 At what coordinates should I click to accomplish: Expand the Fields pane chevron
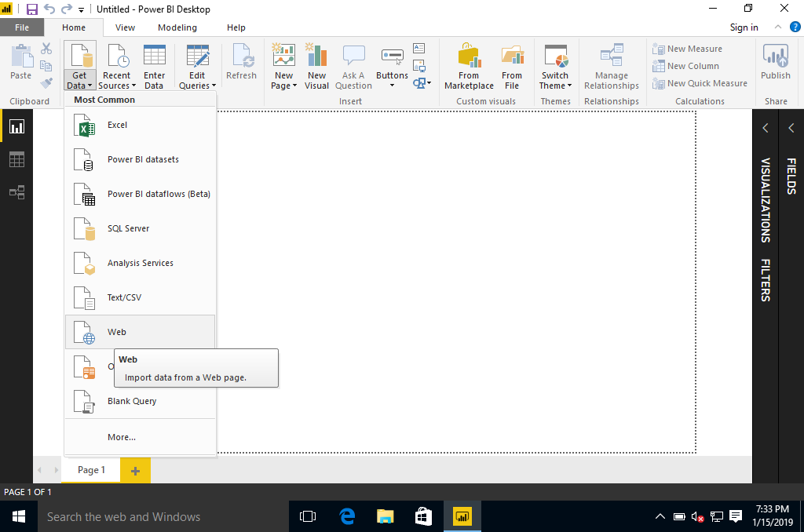(x=791, y=128)
